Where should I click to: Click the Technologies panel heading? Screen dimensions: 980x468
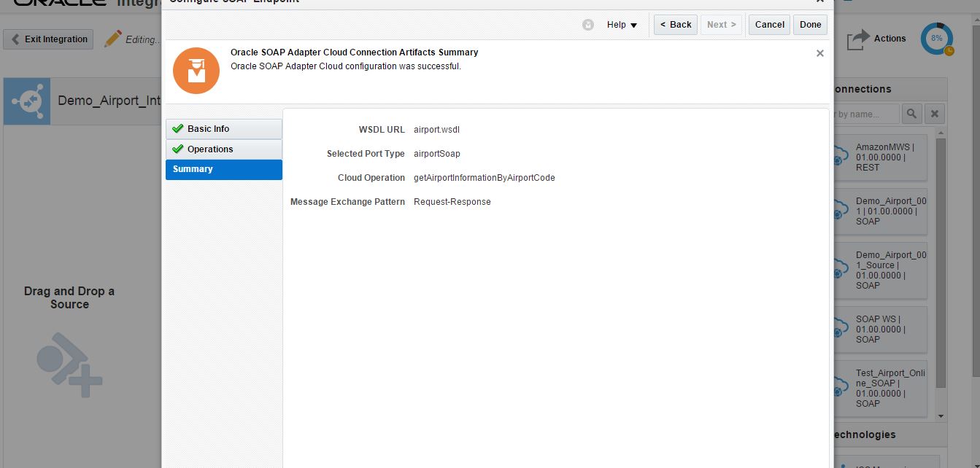tap(865, 434)
